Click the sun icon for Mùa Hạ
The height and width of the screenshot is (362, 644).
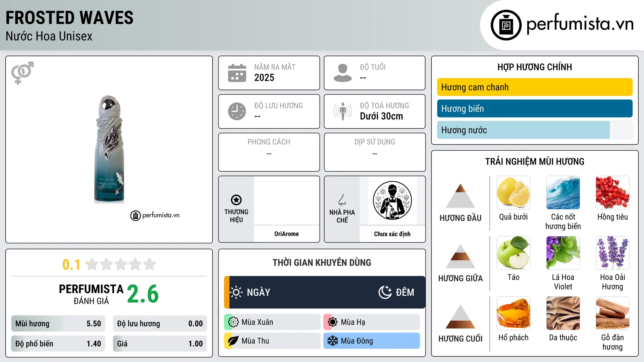click(333, 322)
